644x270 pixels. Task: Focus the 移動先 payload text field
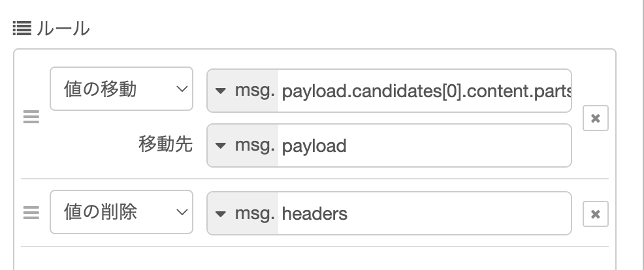pyautogui.click(x=425, y=145)
